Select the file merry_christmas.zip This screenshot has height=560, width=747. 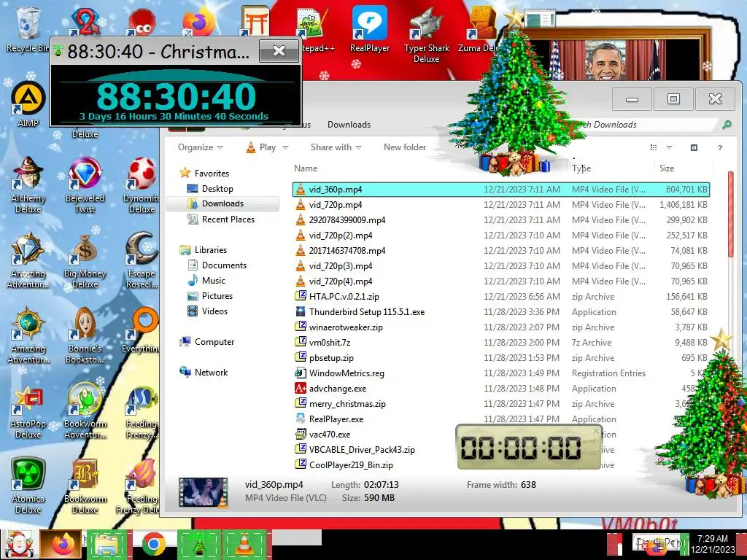501,404
